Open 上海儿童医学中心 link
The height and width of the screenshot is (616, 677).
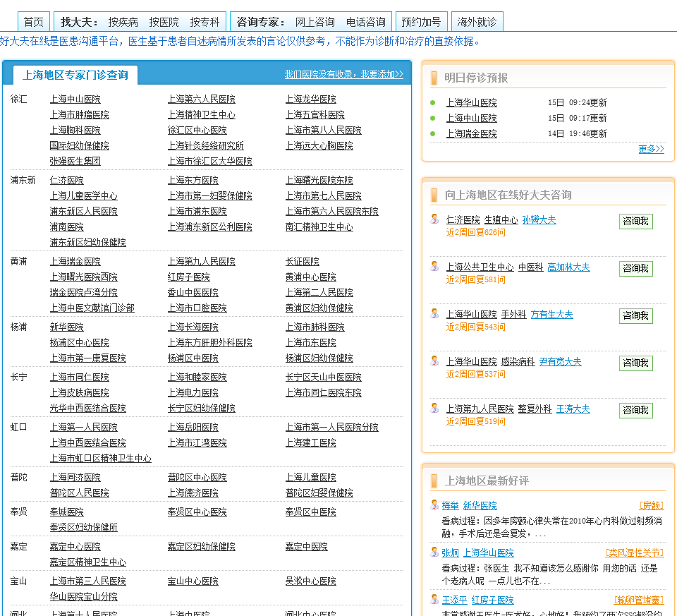[x=84, y=196]
